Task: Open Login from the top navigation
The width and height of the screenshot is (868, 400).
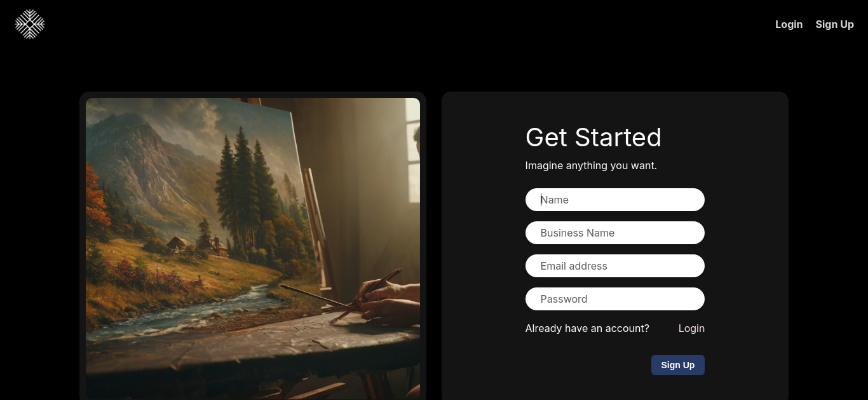Action: [789, 24]
